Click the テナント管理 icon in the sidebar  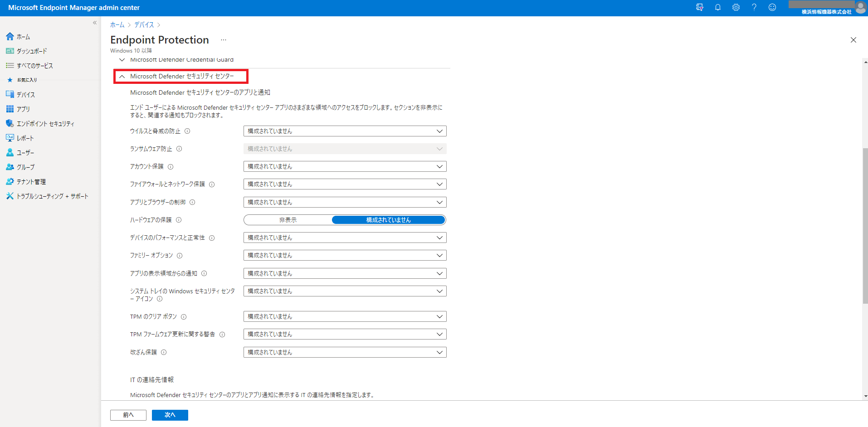coord(10,181)
